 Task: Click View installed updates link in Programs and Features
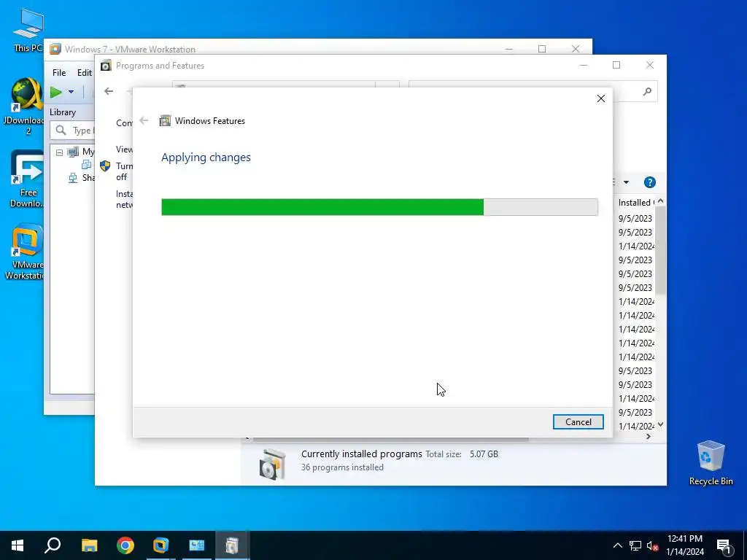pos(124,149)
